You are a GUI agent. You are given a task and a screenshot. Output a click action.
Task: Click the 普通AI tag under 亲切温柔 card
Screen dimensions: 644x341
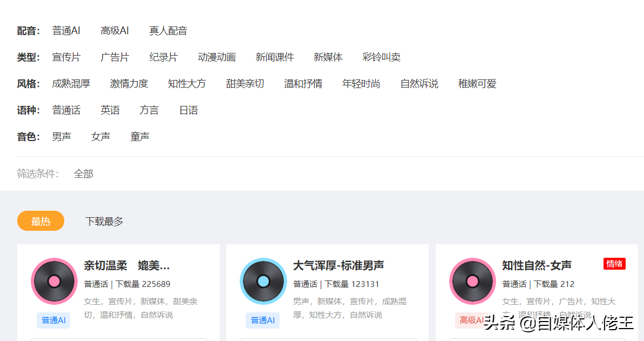pyautogui.click(x=53, y=320)
